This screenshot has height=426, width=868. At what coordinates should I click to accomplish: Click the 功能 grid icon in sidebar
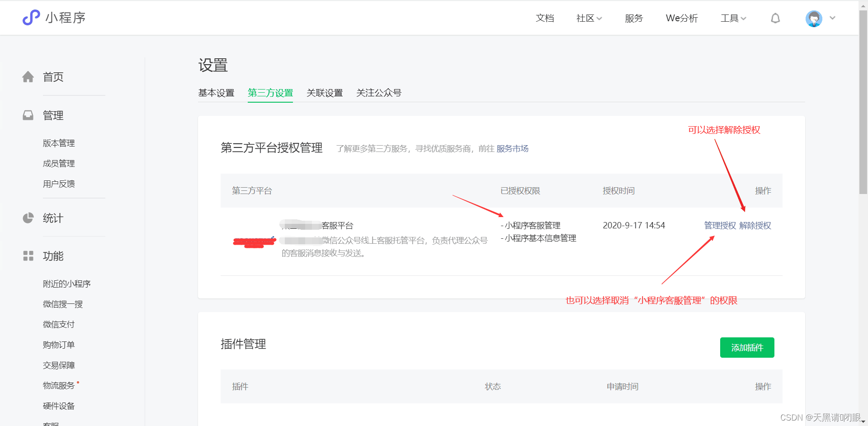tap(28, 256)
